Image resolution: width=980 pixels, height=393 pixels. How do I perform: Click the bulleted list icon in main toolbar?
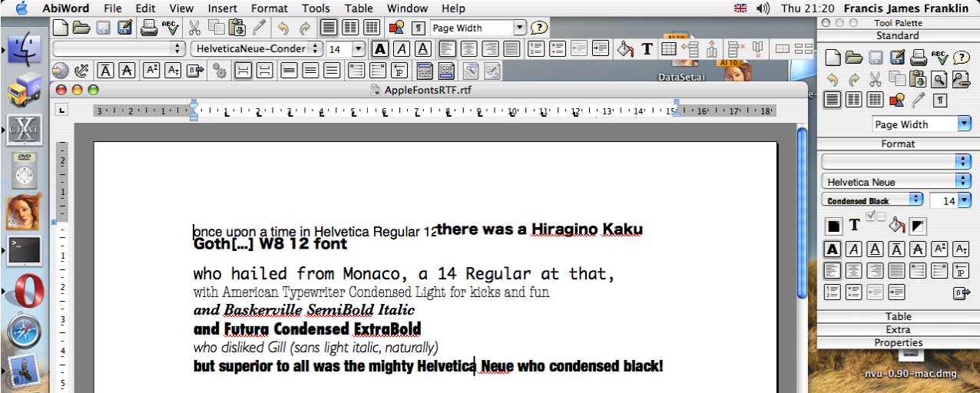[558, 48]
